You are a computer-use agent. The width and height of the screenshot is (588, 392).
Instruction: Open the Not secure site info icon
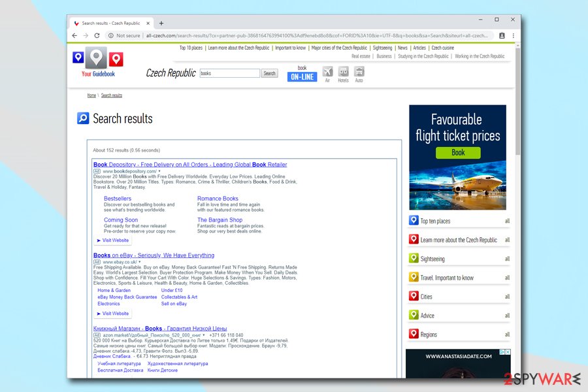coord(111,36)
